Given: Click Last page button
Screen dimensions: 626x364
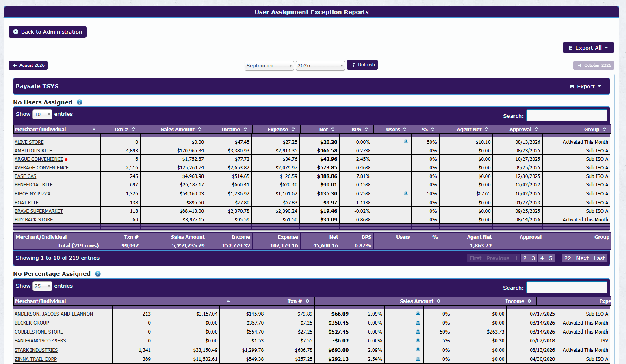Looking at the screenshot, I should 599,258.
